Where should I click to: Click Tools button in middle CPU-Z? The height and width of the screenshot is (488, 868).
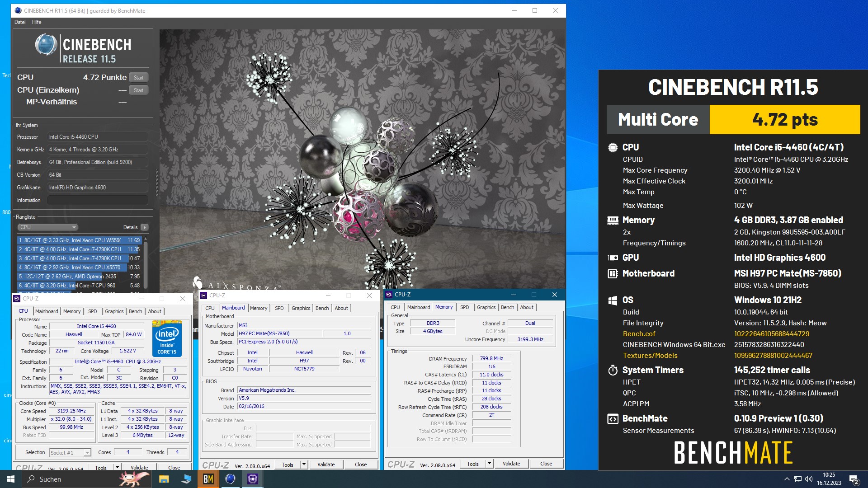288,465
